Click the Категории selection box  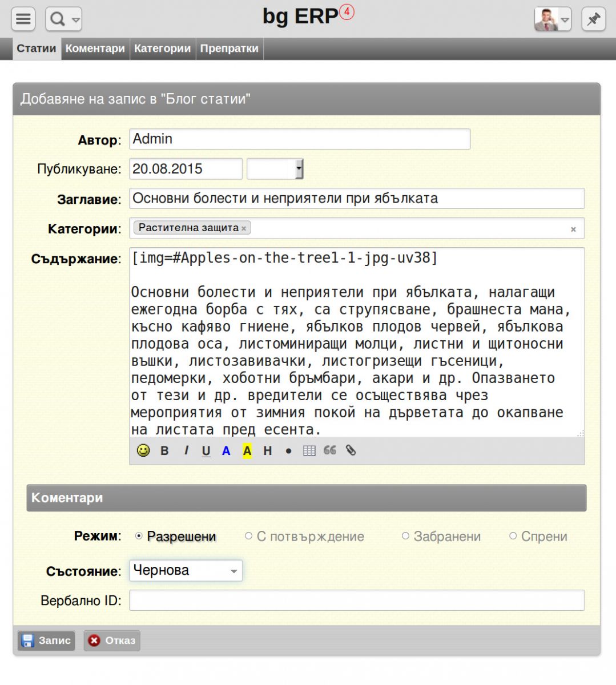tap(357, 228)
